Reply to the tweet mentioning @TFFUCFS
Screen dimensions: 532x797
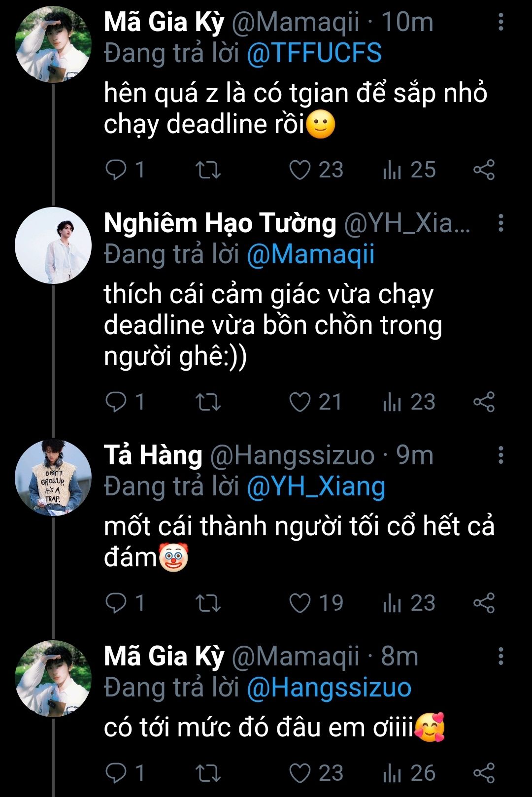[116, 170]
